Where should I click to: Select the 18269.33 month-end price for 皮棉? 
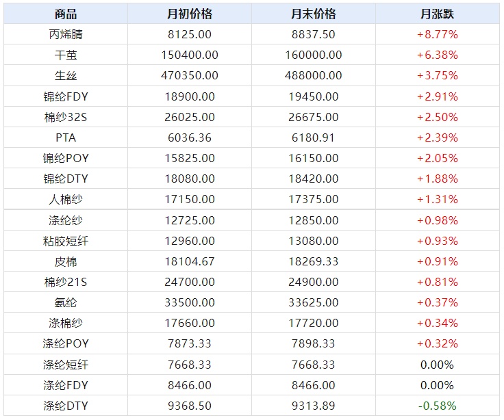(x=314, y=261)
